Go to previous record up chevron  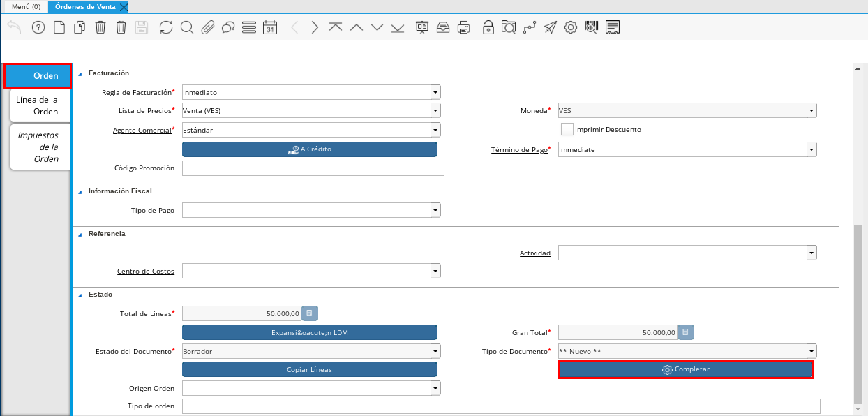357,27
